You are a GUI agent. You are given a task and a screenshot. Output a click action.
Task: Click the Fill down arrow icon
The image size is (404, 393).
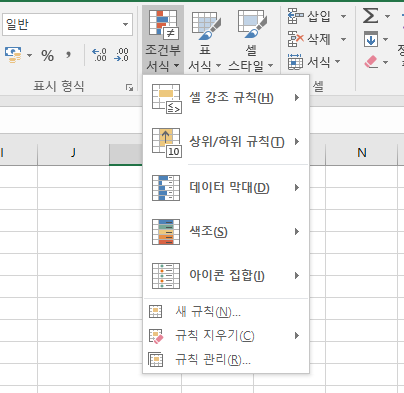371,39
